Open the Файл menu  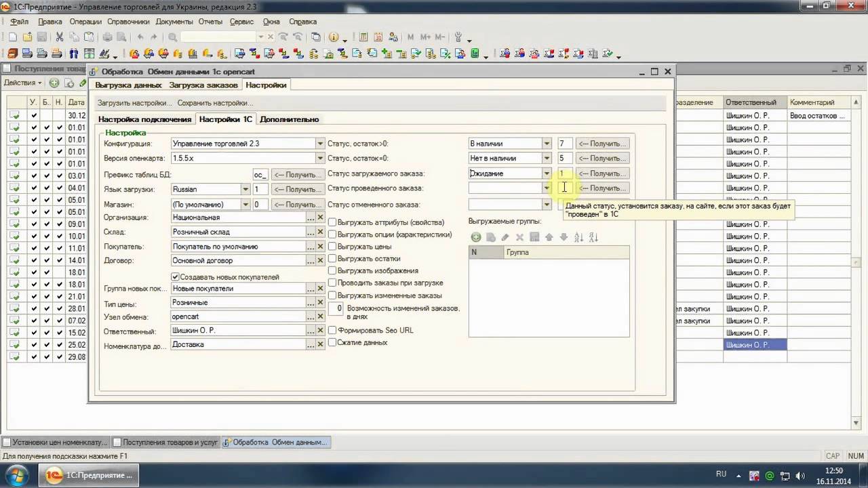point(19,21)
